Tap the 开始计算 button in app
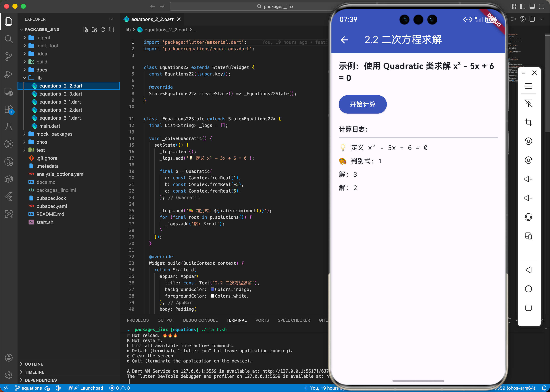The image size is (550, 392). click(362, 104)
